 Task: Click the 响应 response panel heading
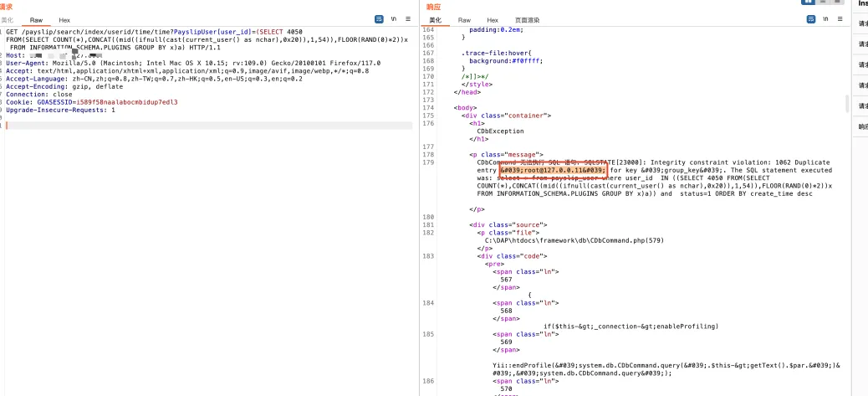pos(432,7)
